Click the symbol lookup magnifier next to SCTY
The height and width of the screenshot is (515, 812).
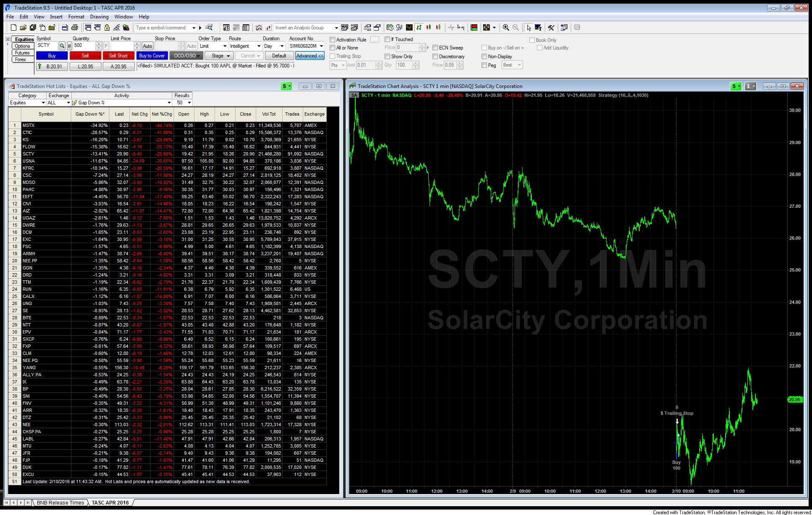62,46
